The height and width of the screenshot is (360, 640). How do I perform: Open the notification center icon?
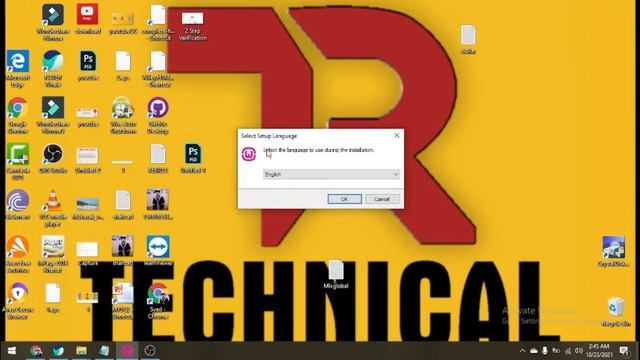coord(624,351)
